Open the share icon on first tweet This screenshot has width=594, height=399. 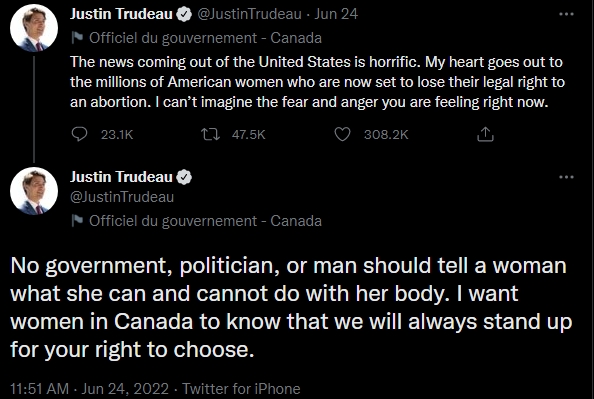click(485, 134)
